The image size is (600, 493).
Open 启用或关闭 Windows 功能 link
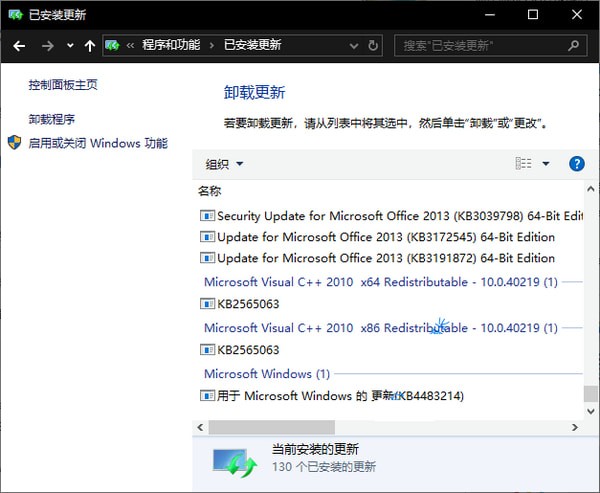[98, 143]
